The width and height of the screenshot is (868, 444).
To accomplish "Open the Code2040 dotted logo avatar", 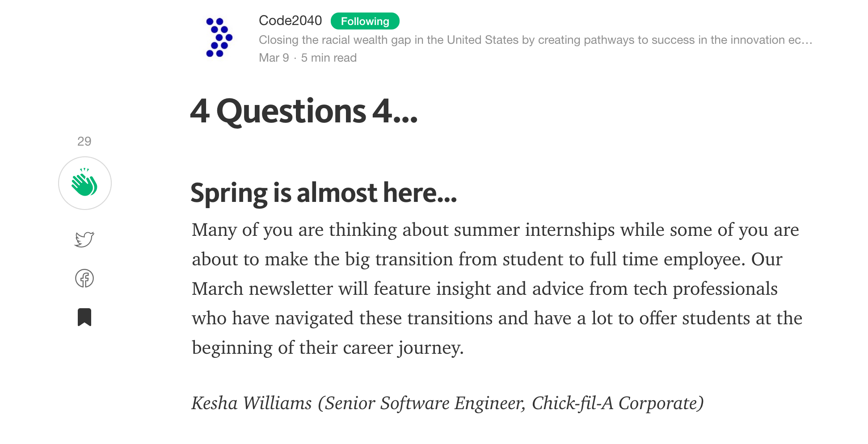I will tap(219, 38).
